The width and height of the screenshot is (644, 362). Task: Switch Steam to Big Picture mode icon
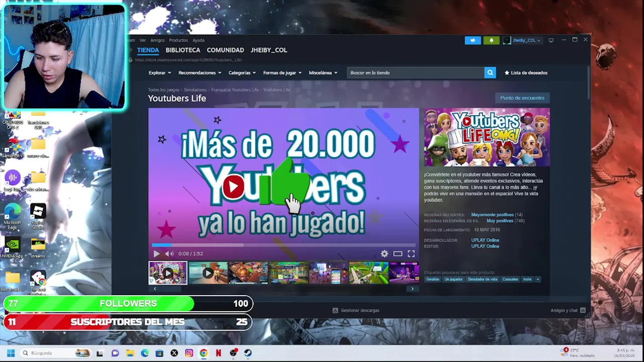[x=551, y=40]
